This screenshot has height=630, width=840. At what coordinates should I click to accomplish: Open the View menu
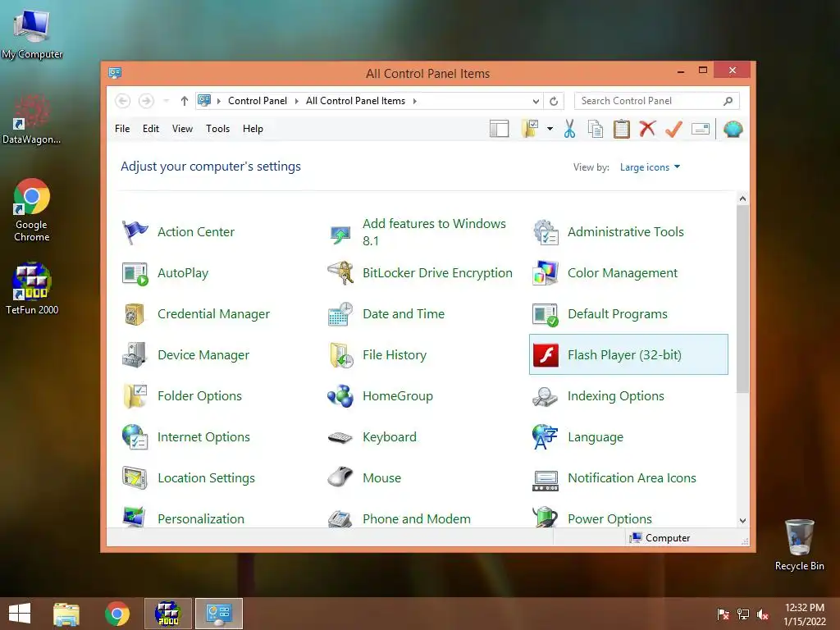click(182, 129)
